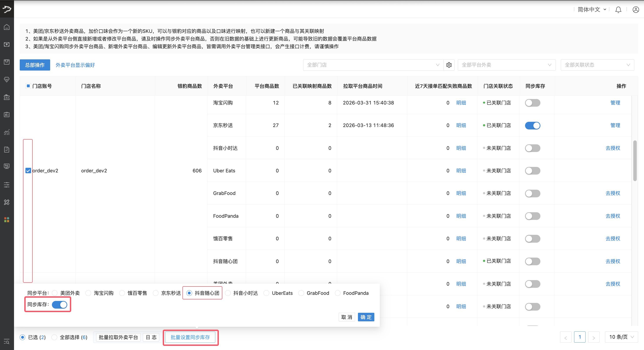Open the tools wrench icon in the sidebar
The width and height of the screenshot is (644, 350).
pyautogui.click(x=7, y=202)
